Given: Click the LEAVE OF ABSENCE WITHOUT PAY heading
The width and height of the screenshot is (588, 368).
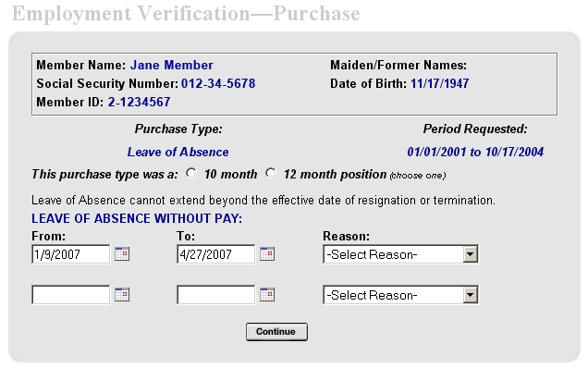Looking at the screenshot, I should [x=137, y=218].
